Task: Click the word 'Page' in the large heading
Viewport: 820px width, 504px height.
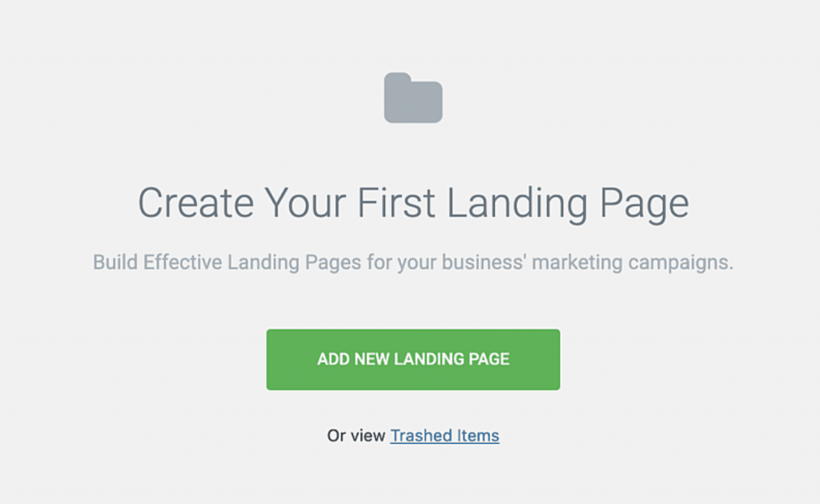Action: click(x=645, y=204)
